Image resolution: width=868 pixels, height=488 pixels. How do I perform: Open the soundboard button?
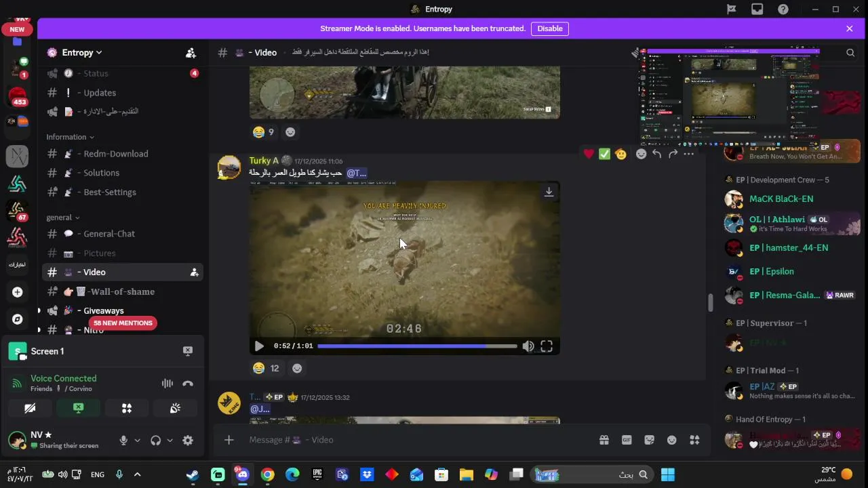coord(175,408)
